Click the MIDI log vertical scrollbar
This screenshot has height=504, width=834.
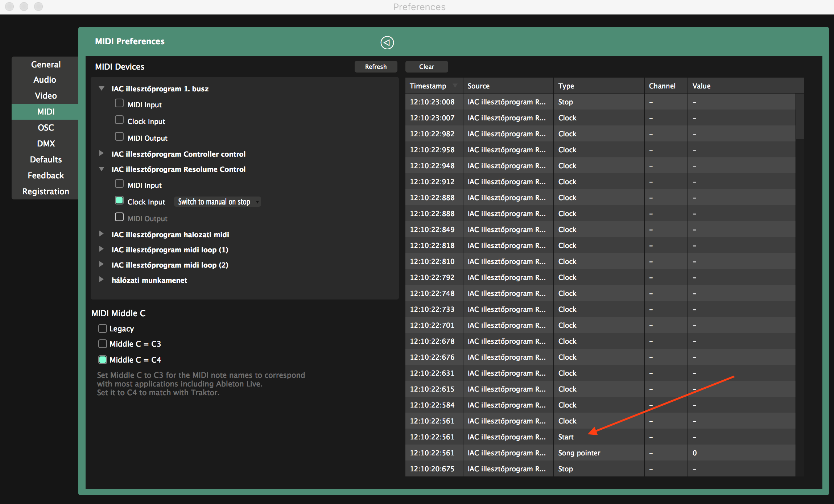800,117
